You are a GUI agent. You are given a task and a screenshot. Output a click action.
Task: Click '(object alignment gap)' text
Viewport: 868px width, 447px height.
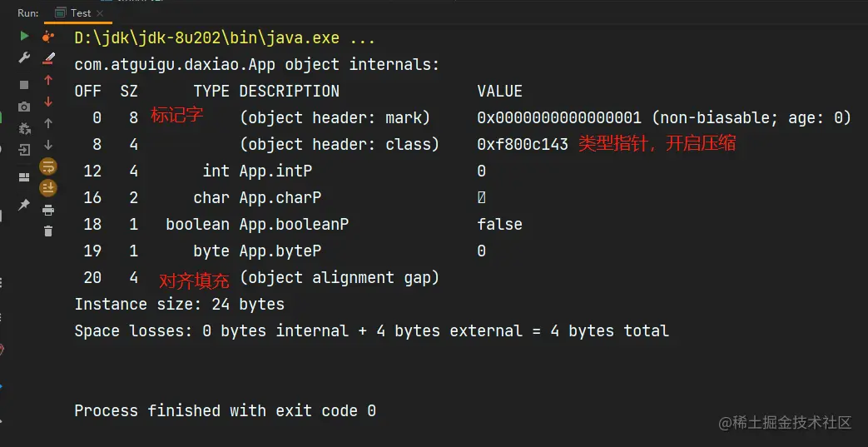(x=339, y=277)
